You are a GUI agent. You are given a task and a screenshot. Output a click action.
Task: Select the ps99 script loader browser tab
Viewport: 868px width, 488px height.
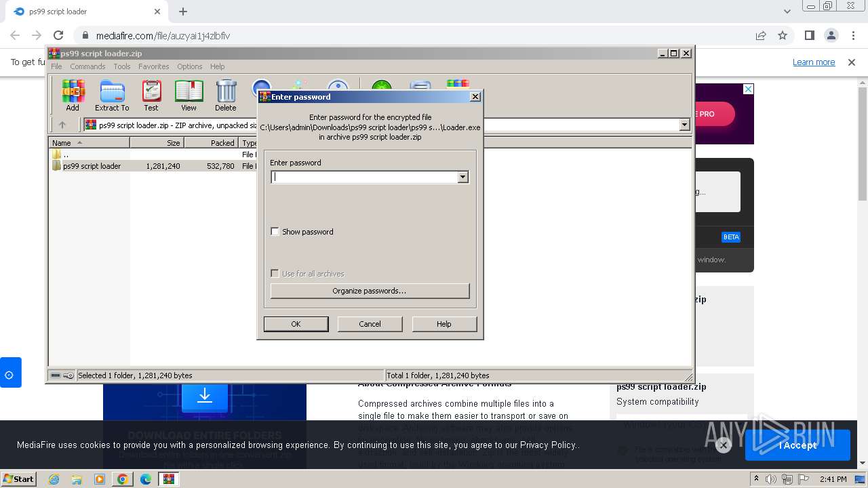click(86, 12)
